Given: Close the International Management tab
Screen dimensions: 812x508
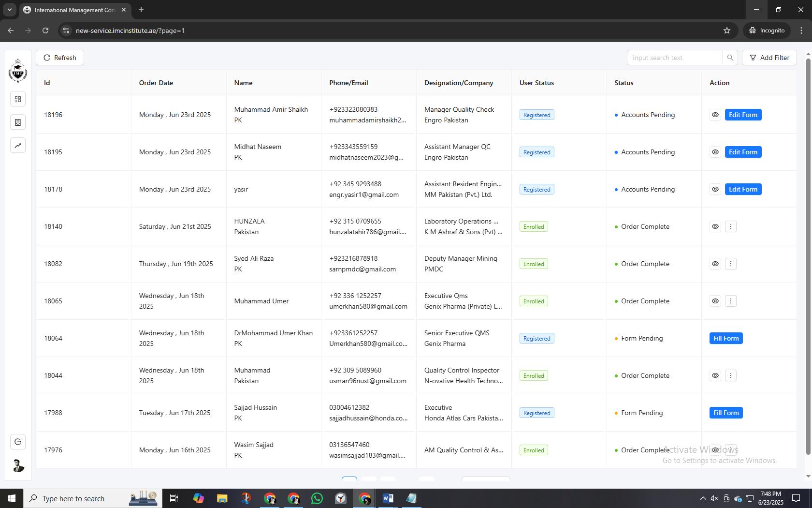Looking at the screenshot, I should [124, 10].
